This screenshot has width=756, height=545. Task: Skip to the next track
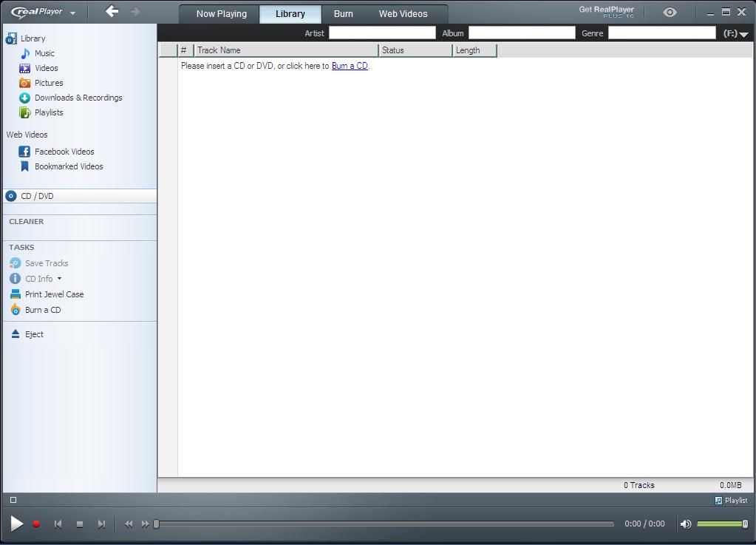point(101,524)
